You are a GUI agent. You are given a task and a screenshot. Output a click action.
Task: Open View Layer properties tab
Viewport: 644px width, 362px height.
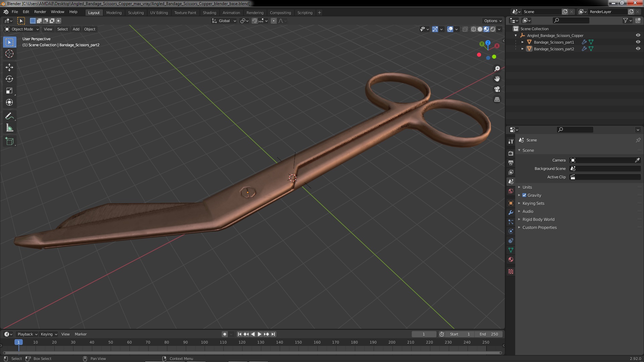[511, 172]
